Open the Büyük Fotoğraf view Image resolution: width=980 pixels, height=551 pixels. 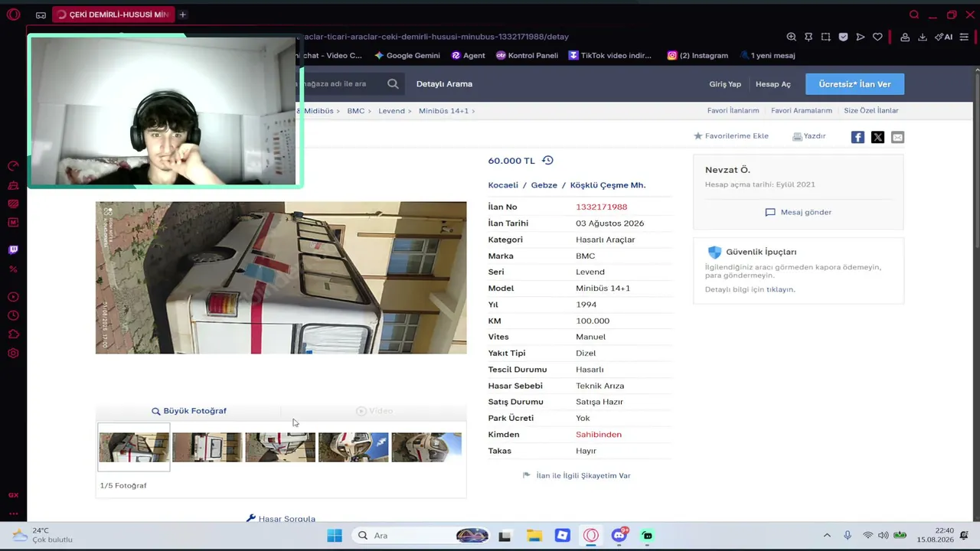pos(188,411)
